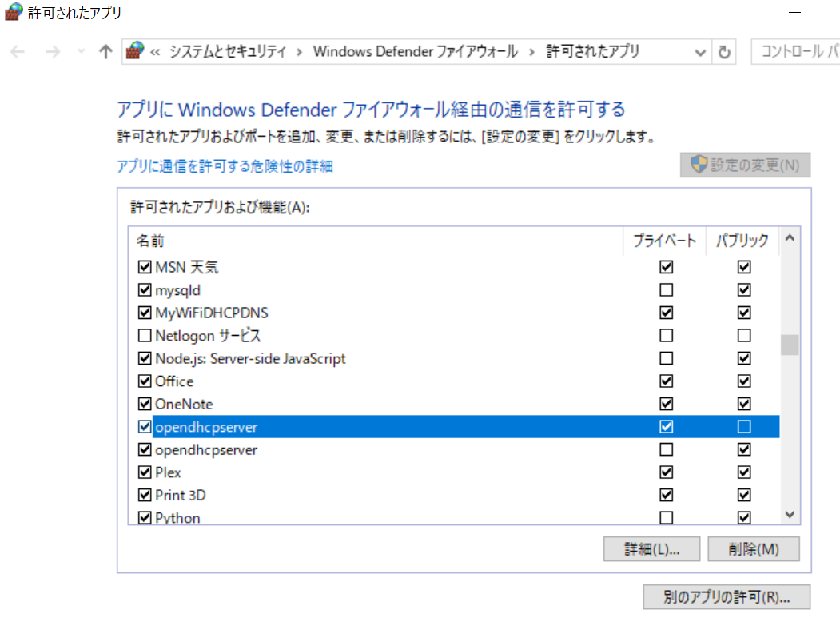Check Python private network checkbox
Image resolution: width=840 pixels, height=618 pixels.
point(666,518)
